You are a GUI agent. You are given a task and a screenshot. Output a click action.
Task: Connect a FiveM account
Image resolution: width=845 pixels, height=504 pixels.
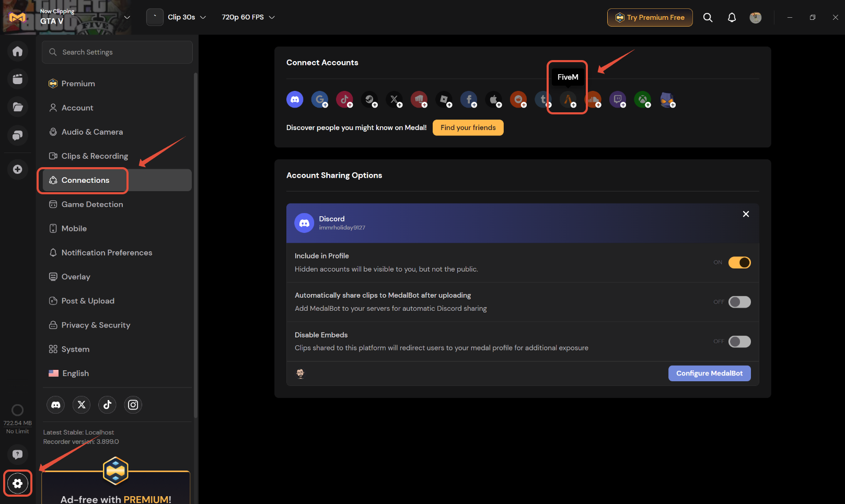[x=568, y=99]
